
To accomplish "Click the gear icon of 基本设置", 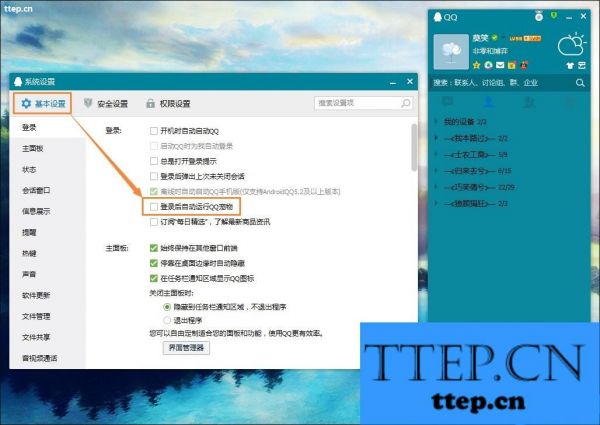I will 26,103.
